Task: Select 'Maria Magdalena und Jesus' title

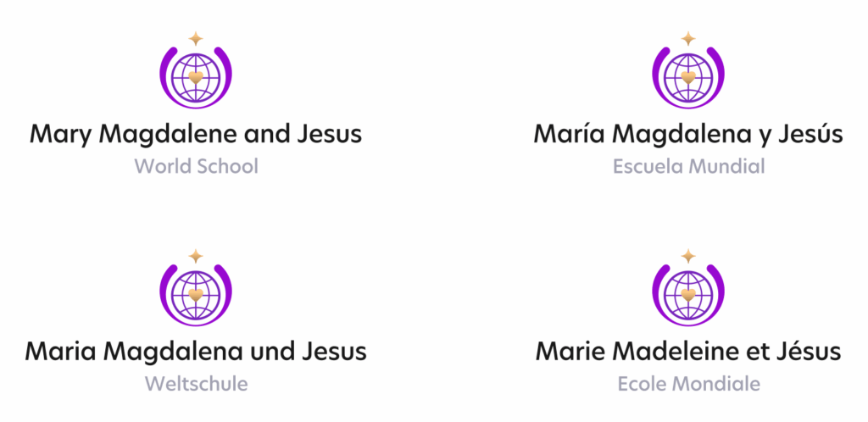Action: (196, 352)
